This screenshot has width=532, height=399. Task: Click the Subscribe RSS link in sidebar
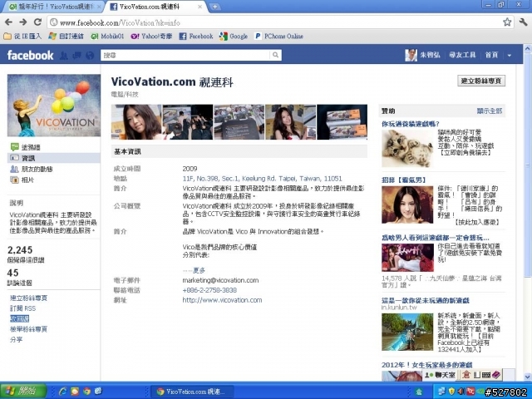click(x=22, y=308)
